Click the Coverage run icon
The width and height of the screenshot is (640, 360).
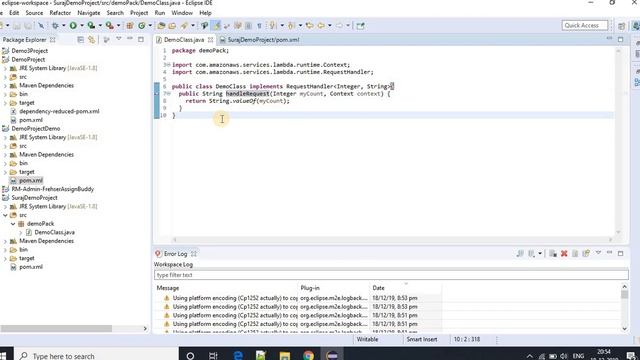[x=91, y=26]
